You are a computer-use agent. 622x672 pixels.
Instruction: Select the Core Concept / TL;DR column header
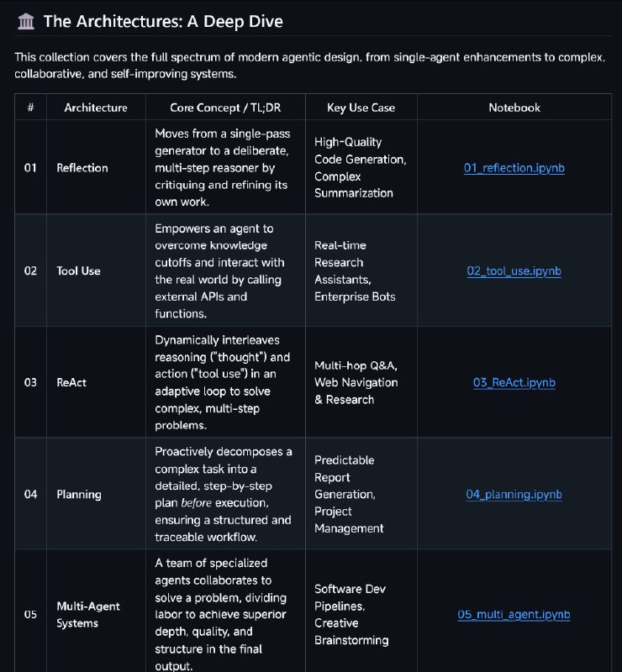pyautogui.click(x=225, y=108)
